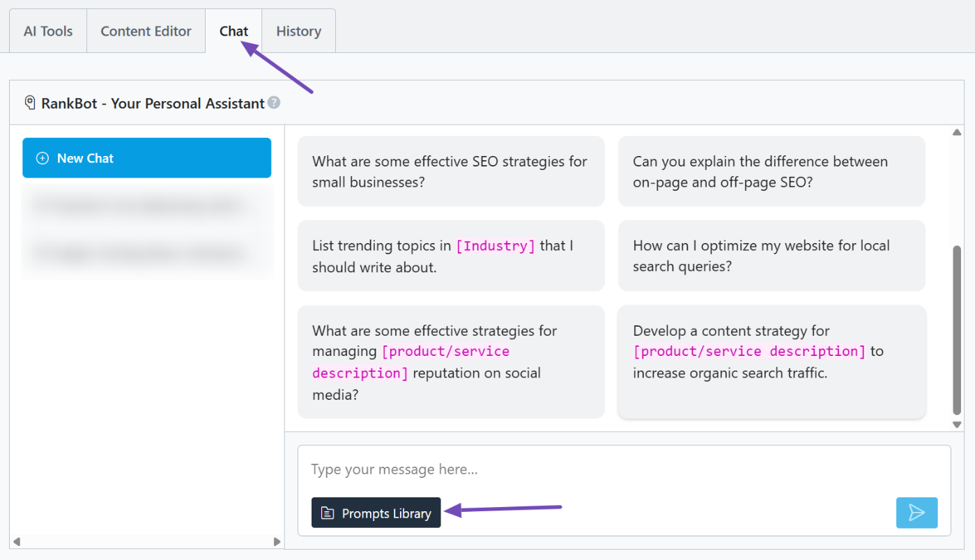This screenshot has width=975, height=560.
Task: Open the Content Editor tab
Action: pos(146,31)
